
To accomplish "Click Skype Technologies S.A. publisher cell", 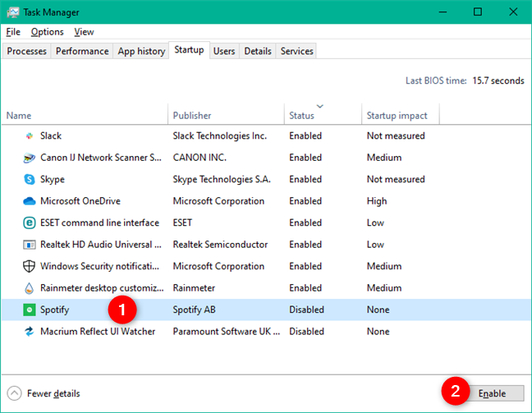I will [222, 179].
